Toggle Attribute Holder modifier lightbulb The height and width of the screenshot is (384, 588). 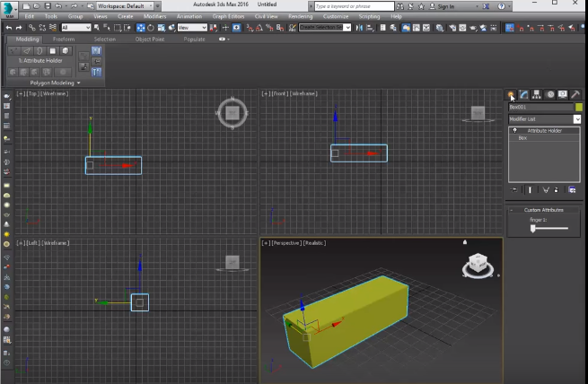(515, 131)
